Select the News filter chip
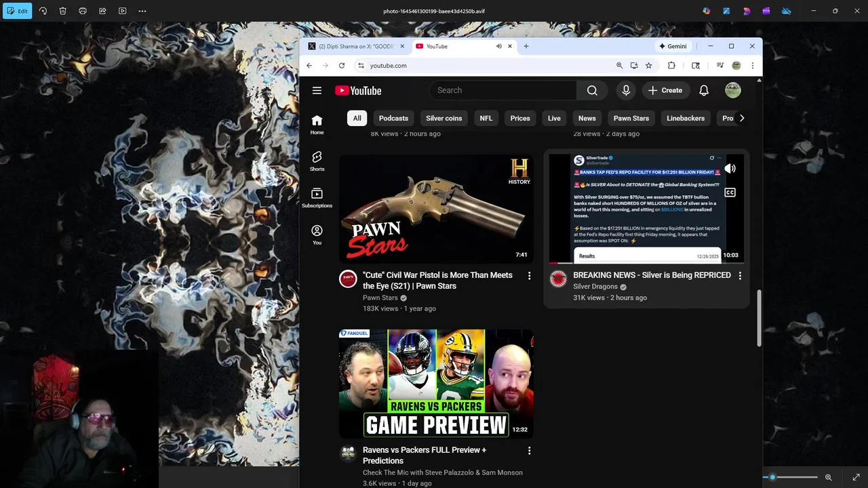The image size is (868, 488). (x=587, y=118)
